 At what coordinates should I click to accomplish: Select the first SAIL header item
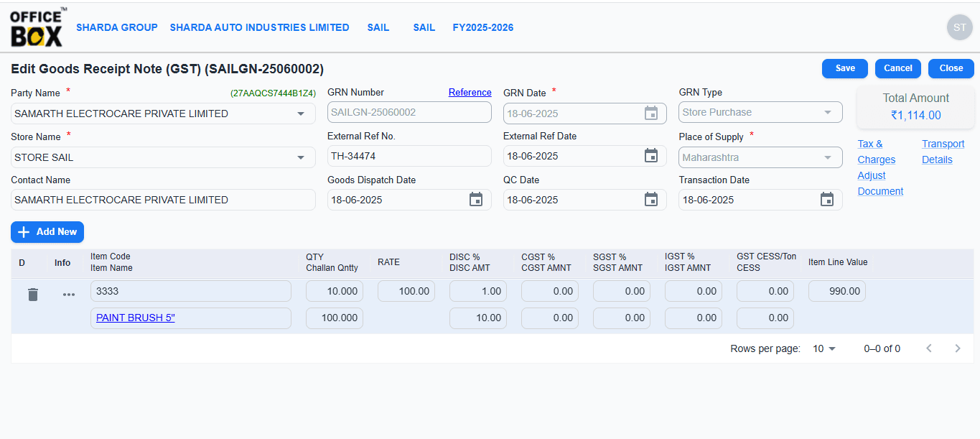[x=378, y=27]
